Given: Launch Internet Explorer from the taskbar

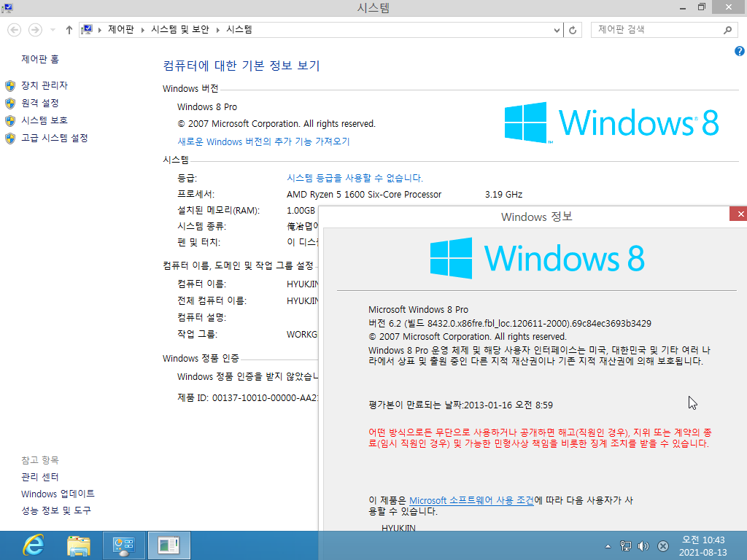Looking at the screenshot, I should point(34,545).
